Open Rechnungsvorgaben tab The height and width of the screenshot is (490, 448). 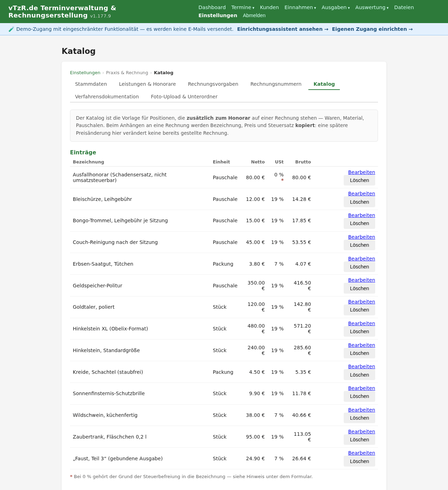pos(213,84)
